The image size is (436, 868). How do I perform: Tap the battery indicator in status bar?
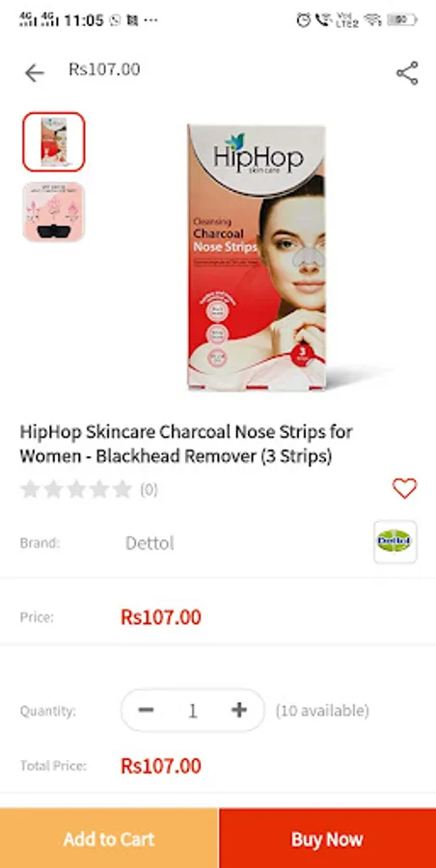pyautogui.click(x=402, y=20)
